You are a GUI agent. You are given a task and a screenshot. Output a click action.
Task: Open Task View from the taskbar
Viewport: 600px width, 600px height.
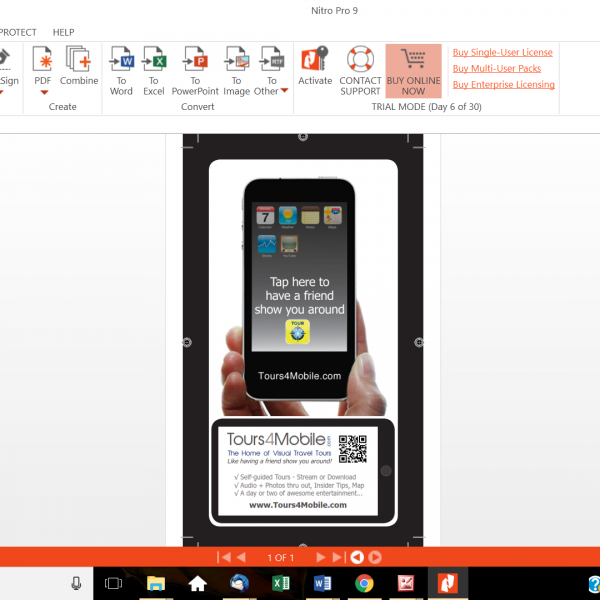(113, 583)
